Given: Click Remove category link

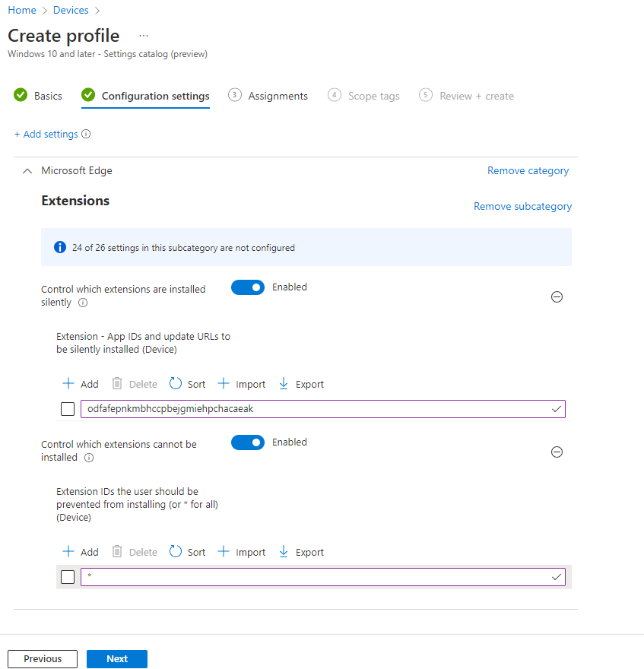Looking at the screenshot, I should 528,170.
